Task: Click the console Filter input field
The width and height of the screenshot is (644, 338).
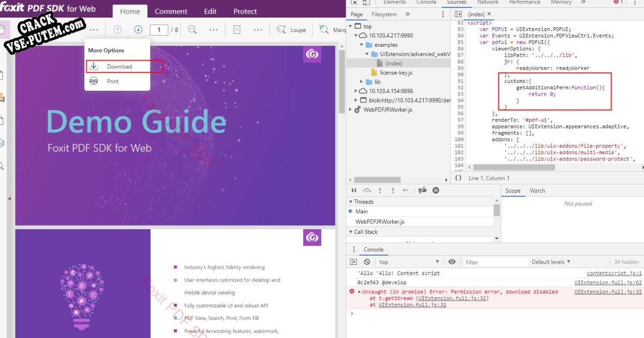Action: coord(493,262)
